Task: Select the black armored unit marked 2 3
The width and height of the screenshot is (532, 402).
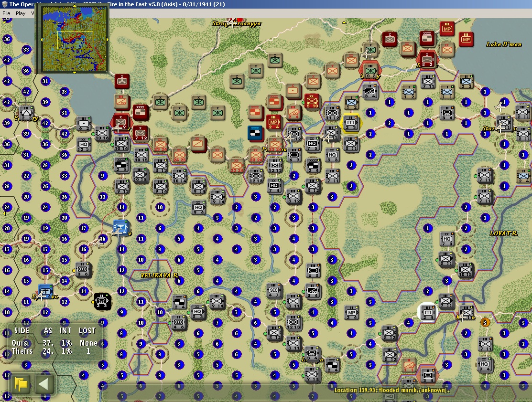Action: tap(102, 302)
